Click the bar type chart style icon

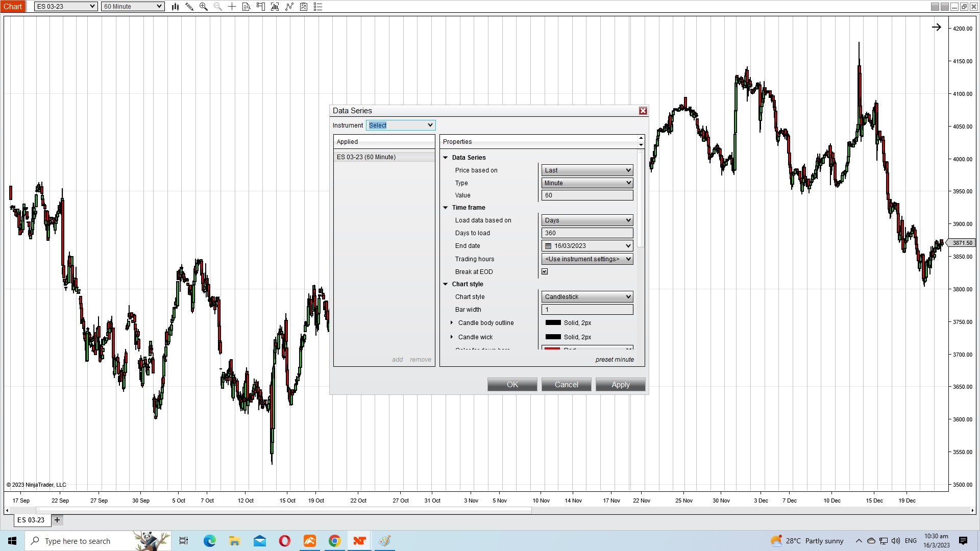175,7
